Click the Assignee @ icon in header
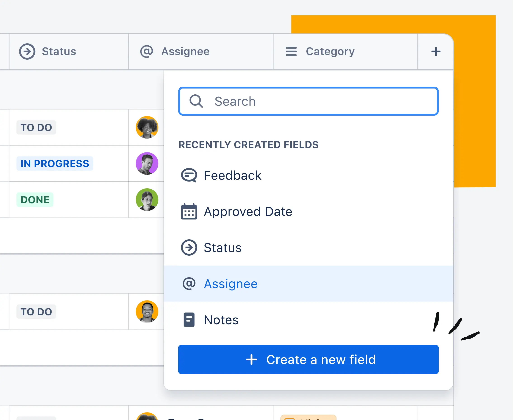The height and width of the screenshot is (420, 513). pos(147,51)
